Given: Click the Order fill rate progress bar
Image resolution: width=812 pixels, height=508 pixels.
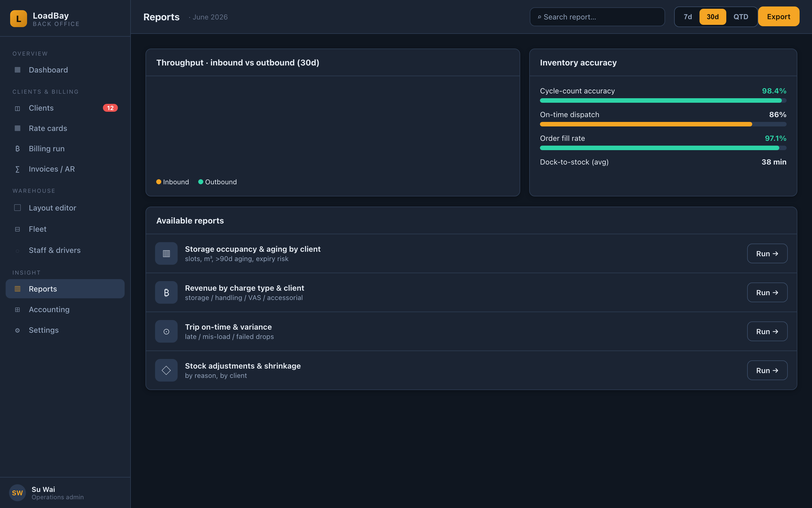Looking at the screenshot, I should click(x=663, y=148).
